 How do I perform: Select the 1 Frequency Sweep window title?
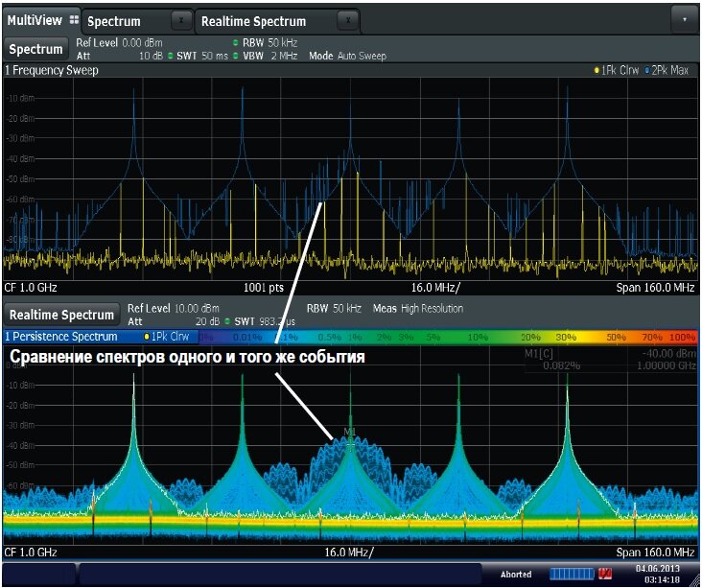click(52, 70)
